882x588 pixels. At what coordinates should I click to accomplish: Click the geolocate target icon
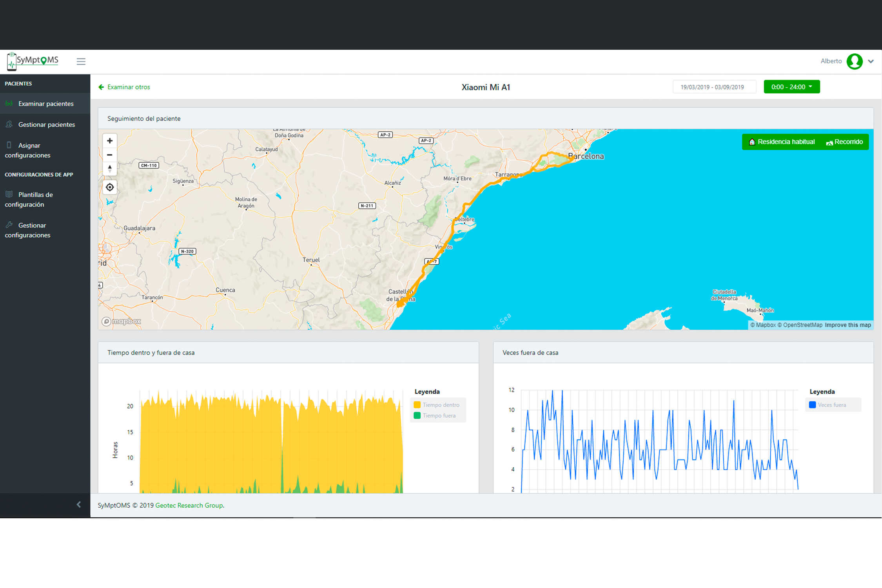tap(110, 187)
